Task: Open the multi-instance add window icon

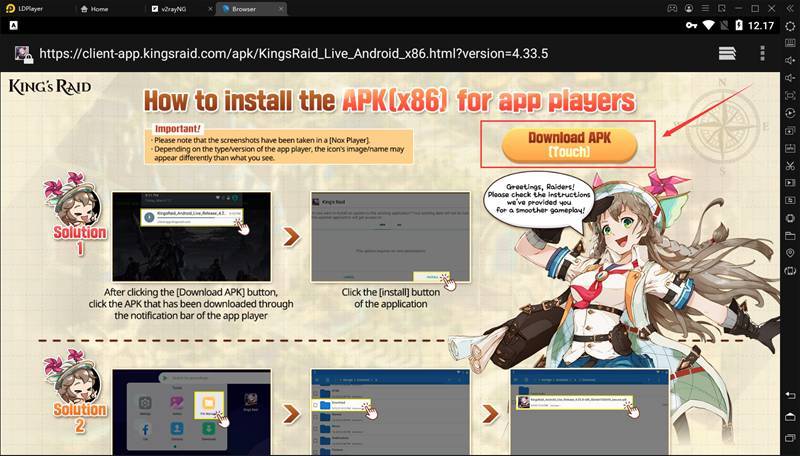Action: pyautogui.click(x=790, y=131)
